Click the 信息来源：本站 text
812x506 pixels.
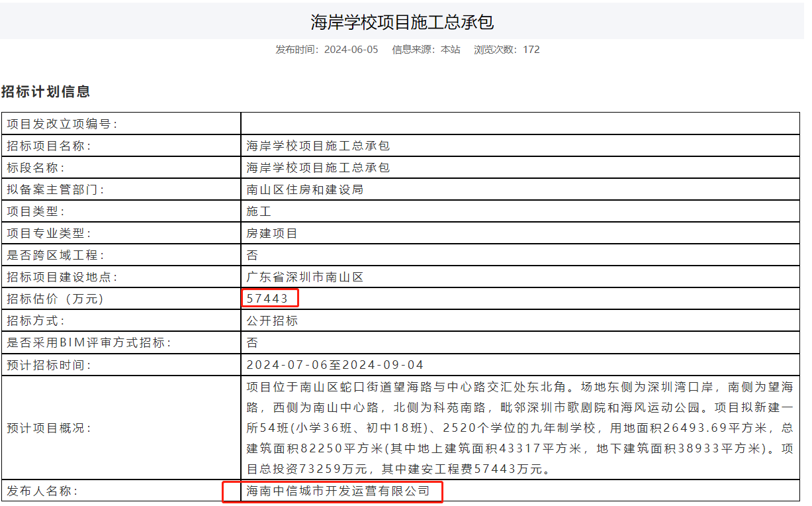point(426,50)
